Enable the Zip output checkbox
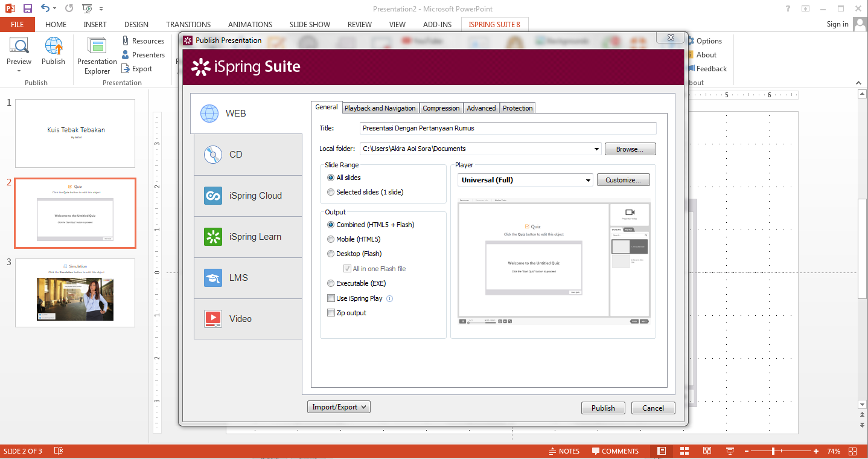The width and height of the screenshot is (868, 459). [x=331, y=313]
